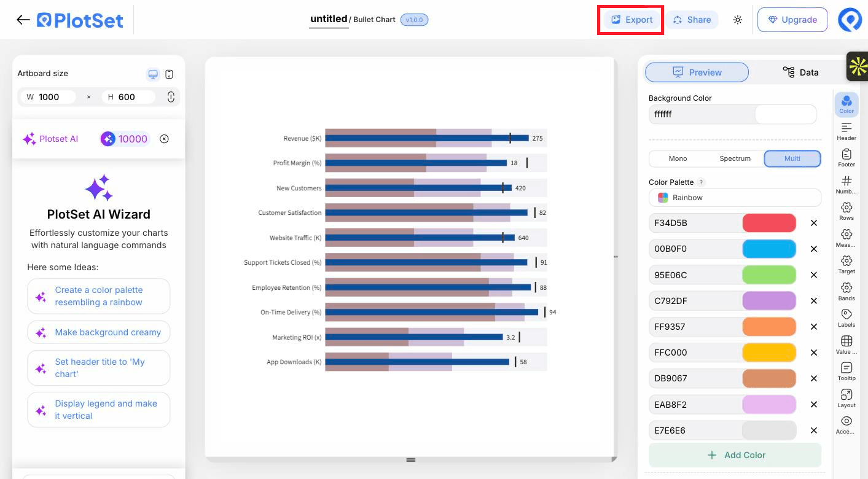
Task: Open the 00B0F0 blue color swatch
Action: click(769, 249)
